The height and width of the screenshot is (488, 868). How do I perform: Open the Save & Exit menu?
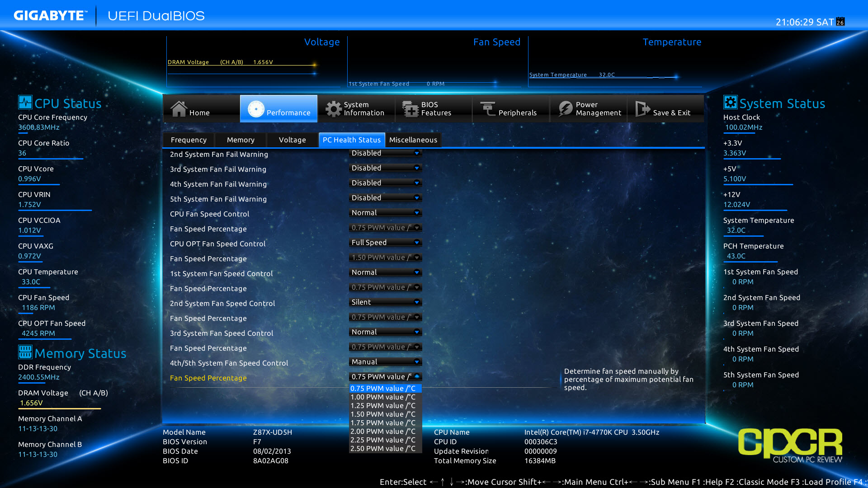coord(665,108)
